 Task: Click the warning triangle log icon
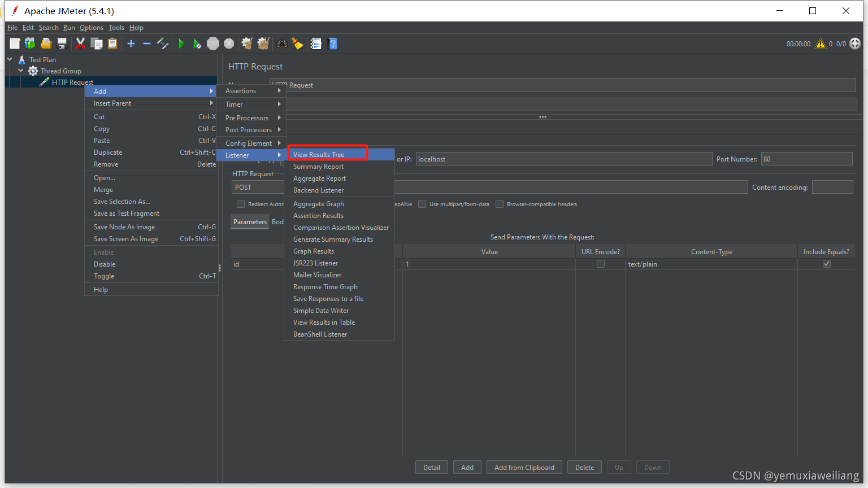click(821, 43)
